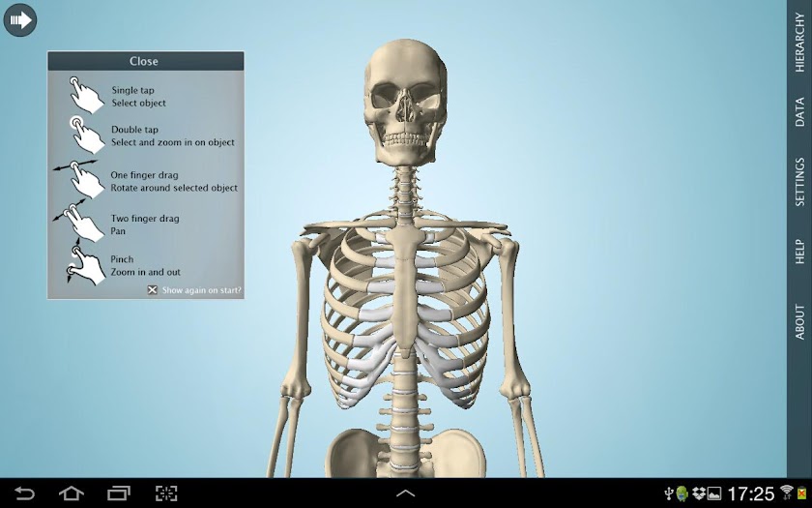Open the recent apps button
Image resolution: width=812 pixels, height=508 pixels.
coord(119,493)
